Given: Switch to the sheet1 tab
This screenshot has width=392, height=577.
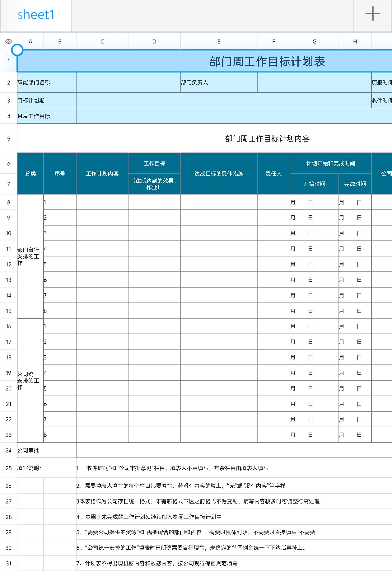Looking at the screenshot, I should 36,15.
